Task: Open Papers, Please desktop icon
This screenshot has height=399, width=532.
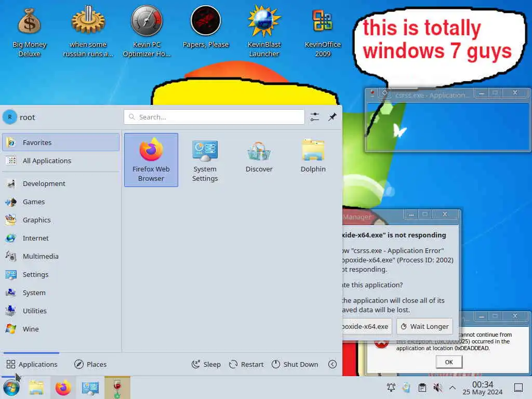Action: click(206, 27)
